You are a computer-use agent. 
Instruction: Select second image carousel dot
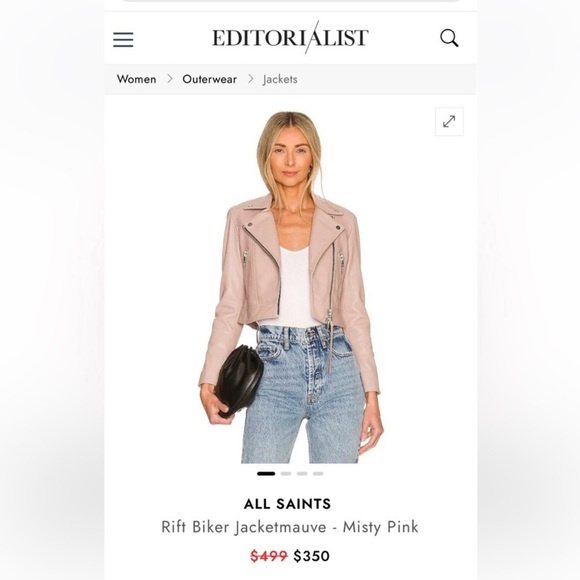(x=286, y=473)
